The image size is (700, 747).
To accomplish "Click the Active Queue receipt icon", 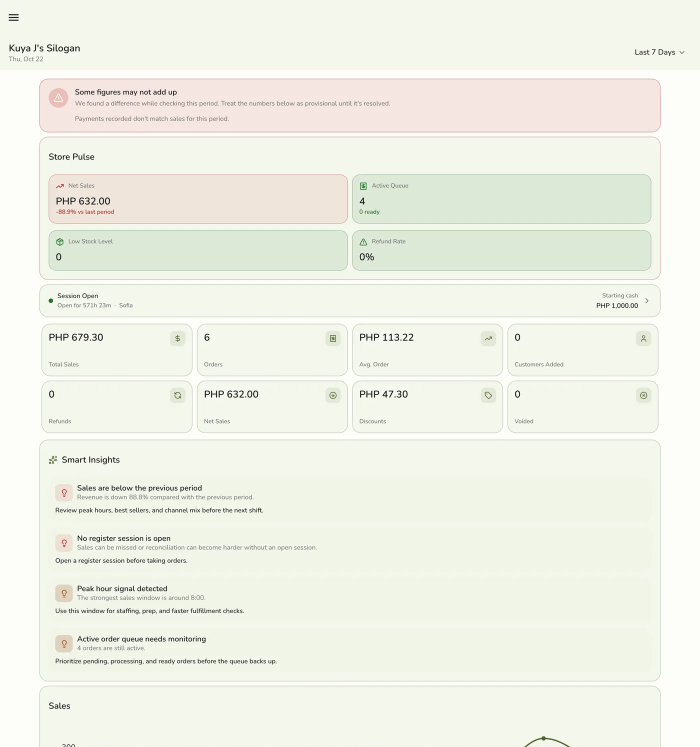I will 363,186.
